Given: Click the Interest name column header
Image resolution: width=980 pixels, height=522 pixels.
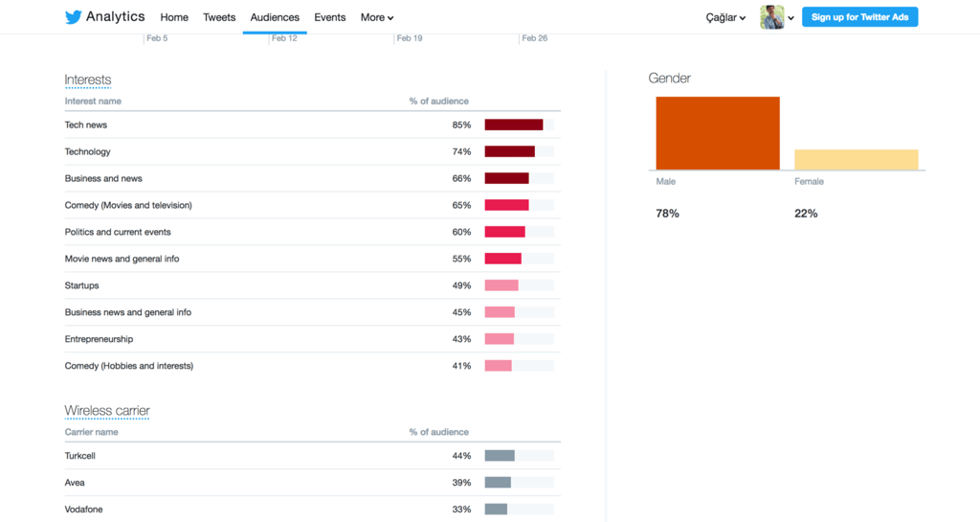Looking at the screenshot, I should click(x=93, y=102).
